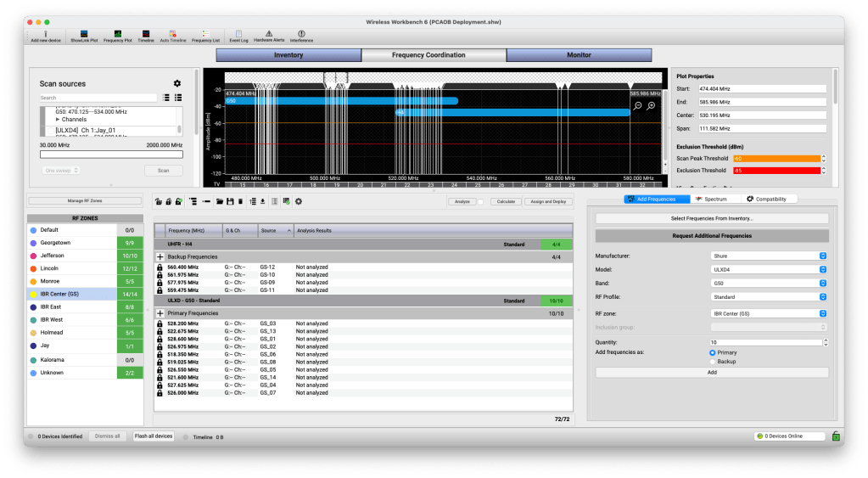The width and height of the screenshot is (868, 478).
Task: Click the red Exclusion Threshold bar
Action: [x=776, y=171]
